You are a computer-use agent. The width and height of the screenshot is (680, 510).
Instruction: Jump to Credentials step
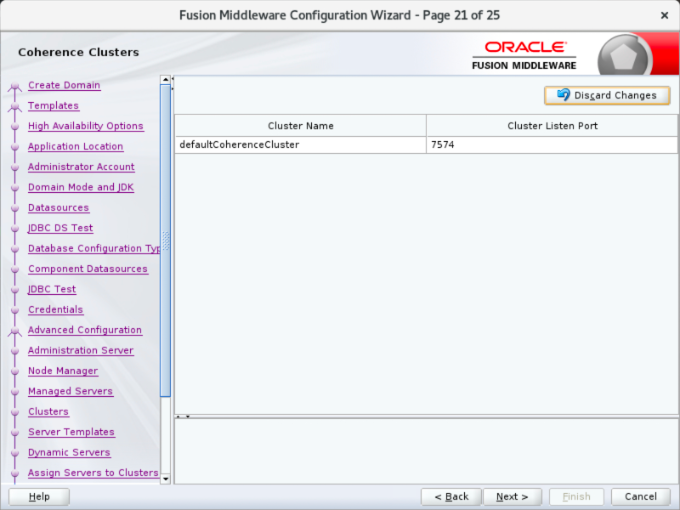click(x=56, y=309)
